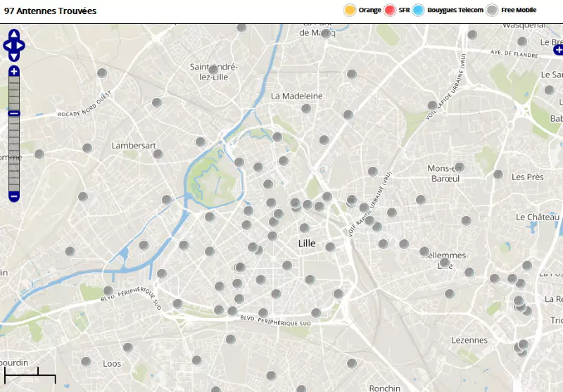The height and width of the screenshot is (392, 563).
Task: Click the antenna marker right of Lille label
Action: (330, 246)
